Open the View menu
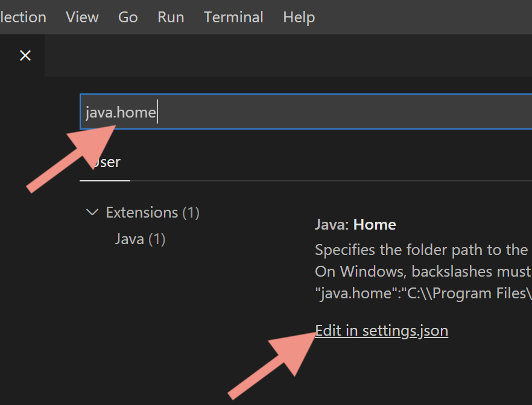 tap(82, 17)
